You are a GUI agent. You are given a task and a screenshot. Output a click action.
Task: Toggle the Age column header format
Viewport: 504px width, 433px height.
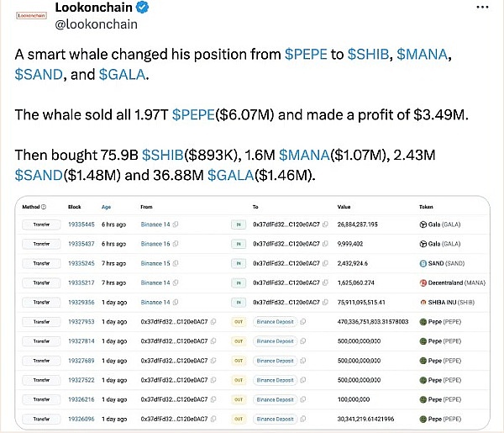click(106, 206)
